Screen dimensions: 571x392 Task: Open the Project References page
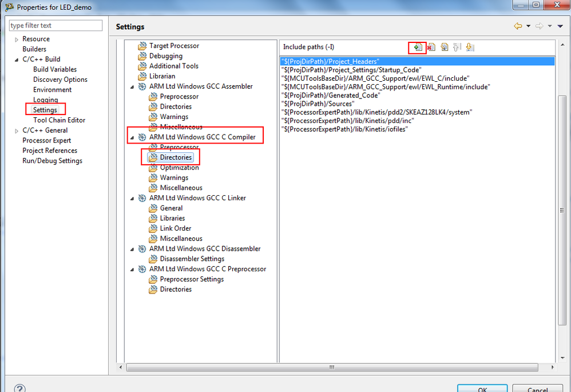pyautogui.click(x=50, y=151)
